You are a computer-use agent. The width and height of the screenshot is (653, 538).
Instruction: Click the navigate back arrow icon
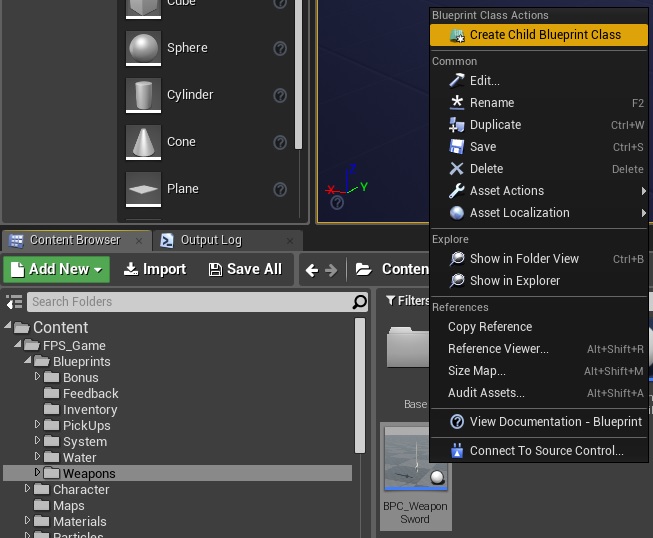(x=312, y=269)
